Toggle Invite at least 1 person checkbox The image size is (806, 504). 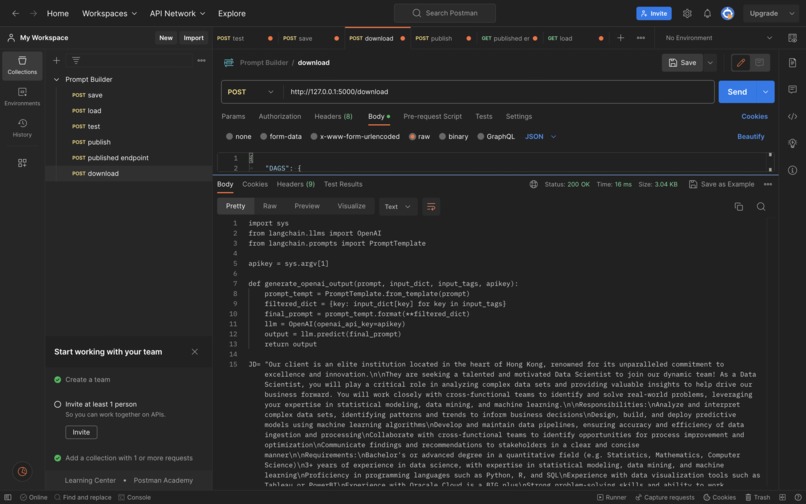coord(58,404)
